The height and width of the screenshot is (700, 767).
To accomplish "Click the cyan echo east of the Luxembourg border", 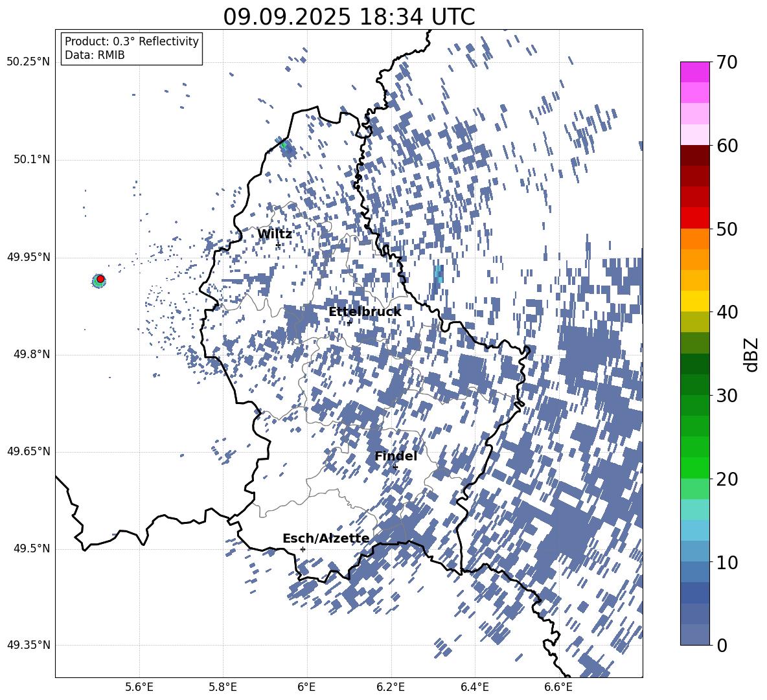I will point(439,274).
